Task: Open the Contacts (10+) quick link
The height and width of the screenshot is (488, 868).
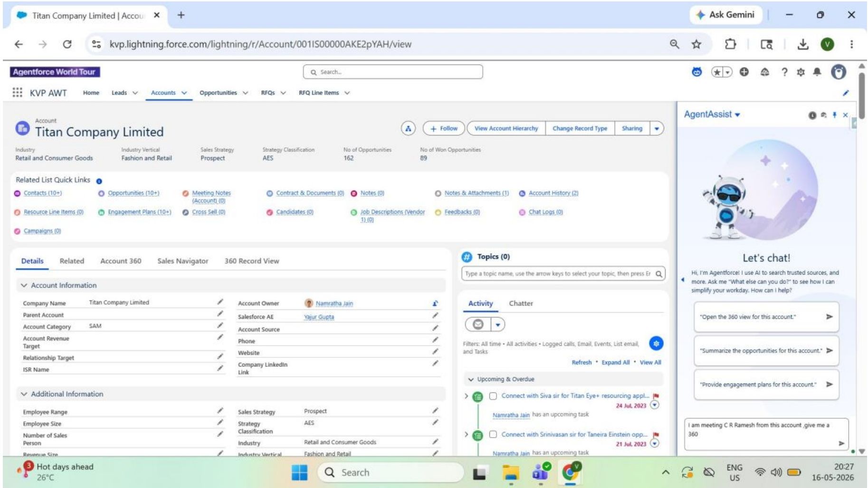Action: tap(43, 193)
